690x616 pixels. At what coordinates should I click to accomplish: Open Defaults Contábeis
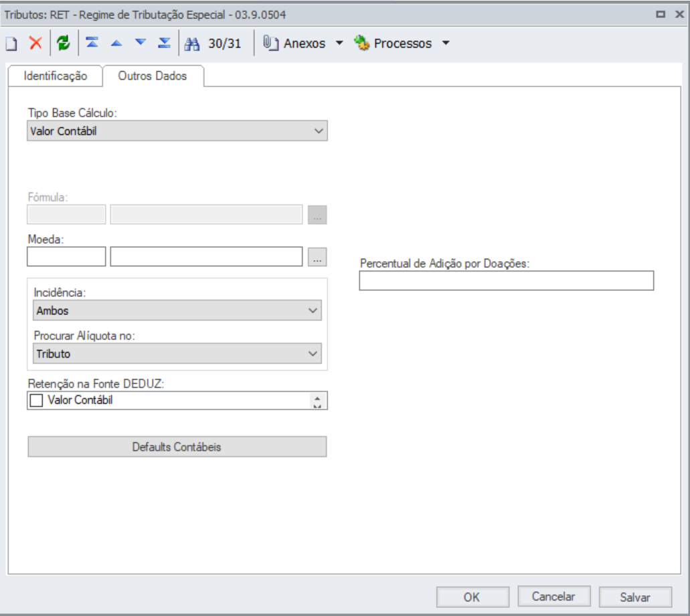pos(177,447)
